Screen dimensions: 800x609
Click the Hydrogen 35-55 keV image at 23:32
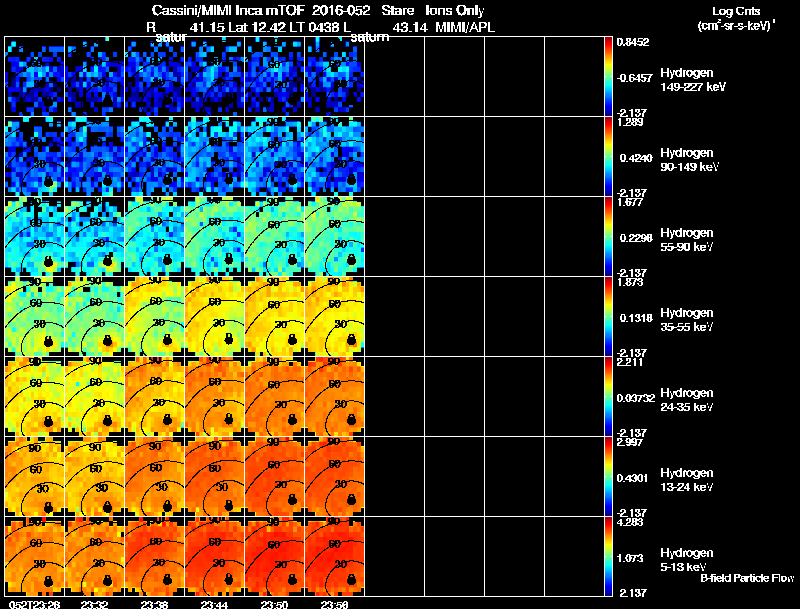tap(95, 317)
